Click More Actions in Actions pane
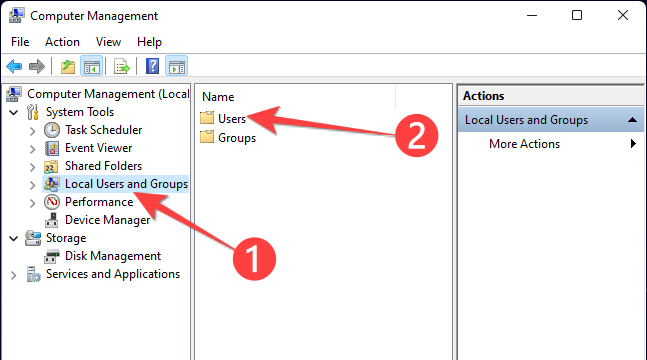 coord(524,144)
